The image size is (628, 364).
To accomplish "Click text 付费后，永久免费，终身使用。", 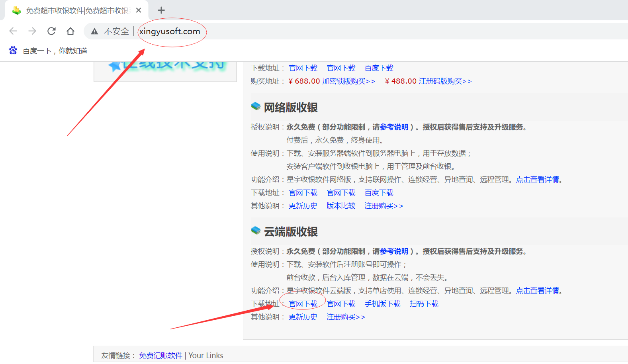I will [x=336, y=140].
